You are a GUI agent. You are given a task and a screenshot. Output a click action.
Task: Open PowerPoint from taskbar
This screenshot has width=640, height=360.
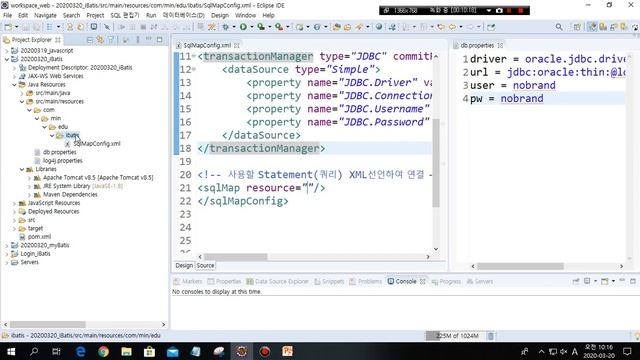click(287, 351)
